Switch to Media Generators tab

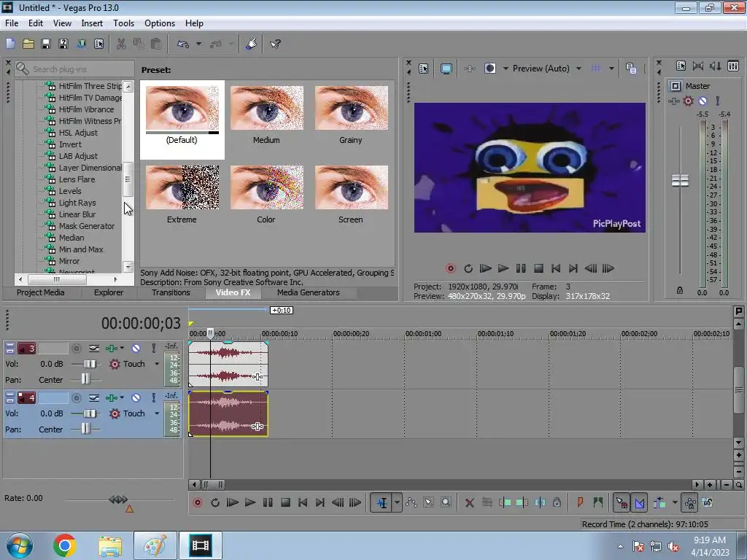coord(309,292)
